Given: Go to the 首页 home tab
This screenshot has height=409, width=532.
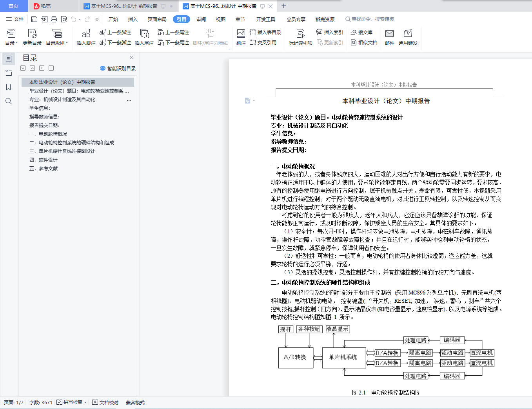Looking at the screenshot, I should point(14,6).
